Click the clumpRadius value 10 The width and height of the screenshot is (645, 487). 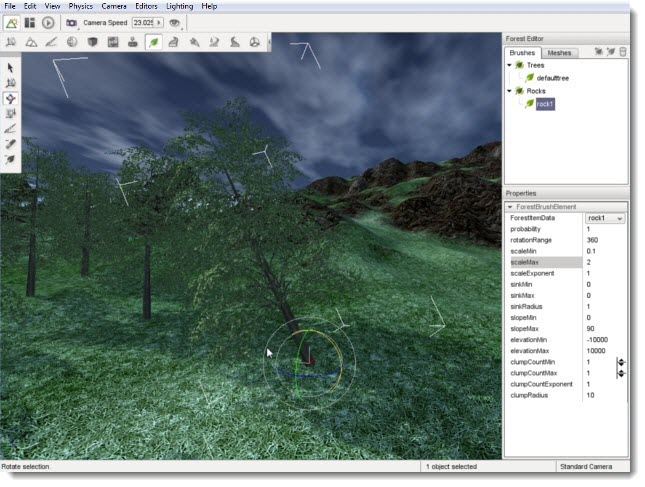pos(590,396)
